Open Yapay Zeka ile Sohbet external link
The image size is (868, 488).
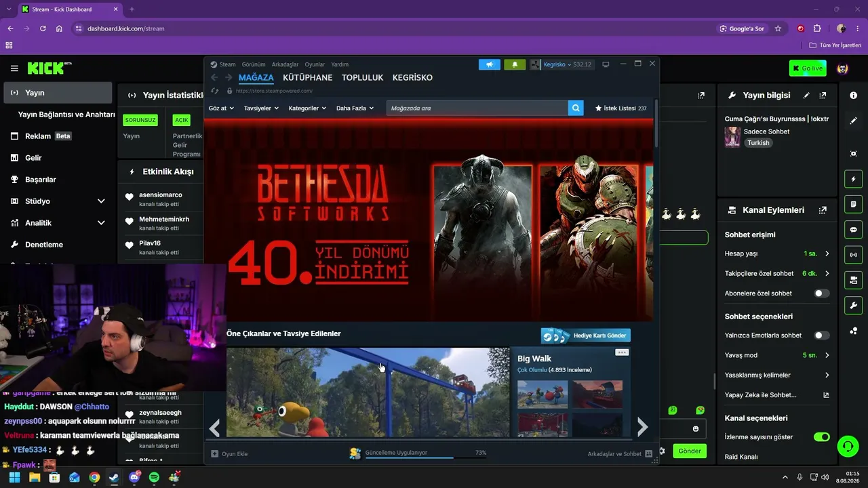826,395
